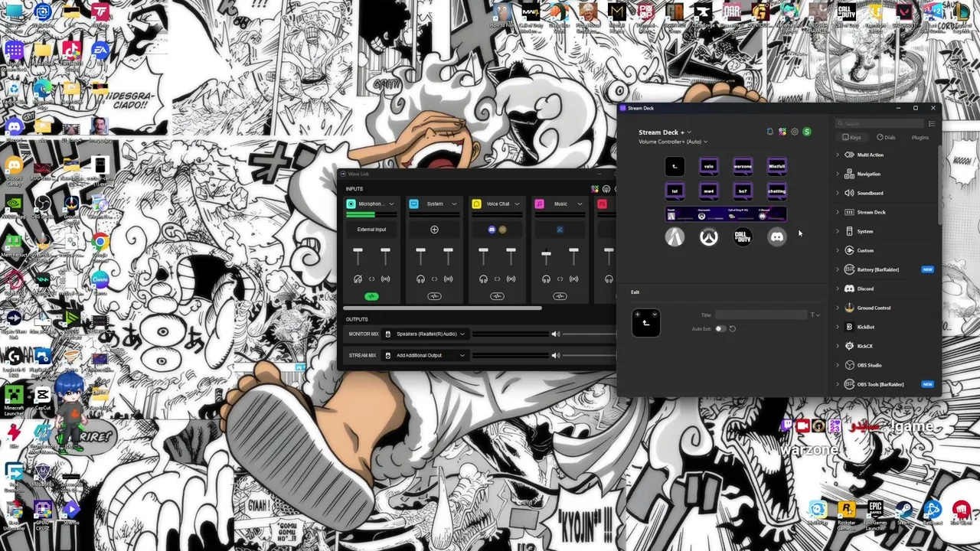Click the Music channel icon in Wave Link
This screenshot has width=980, height=551.
[x=539, y=204]
